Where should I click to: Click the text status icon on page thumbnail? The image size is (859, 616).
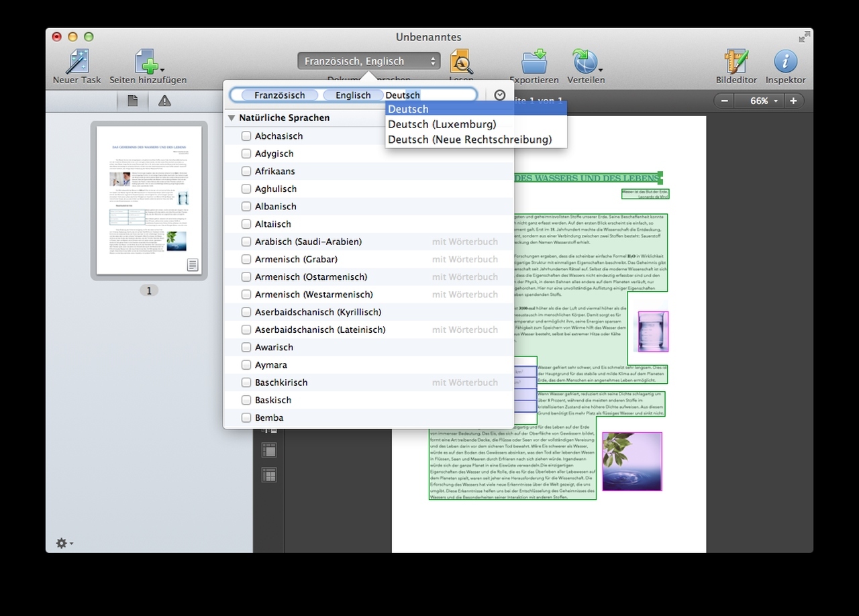coord(193,265)
